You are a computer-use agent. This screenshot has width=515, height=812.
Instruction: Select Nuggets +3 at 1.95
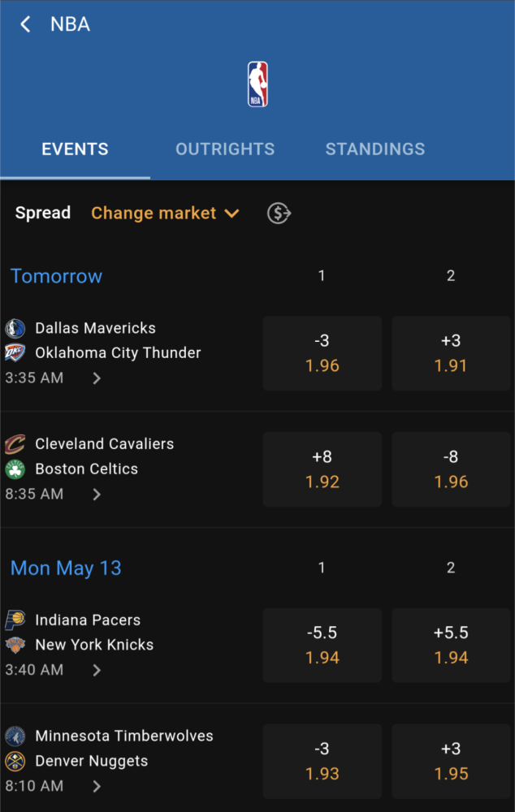[451, 762]
